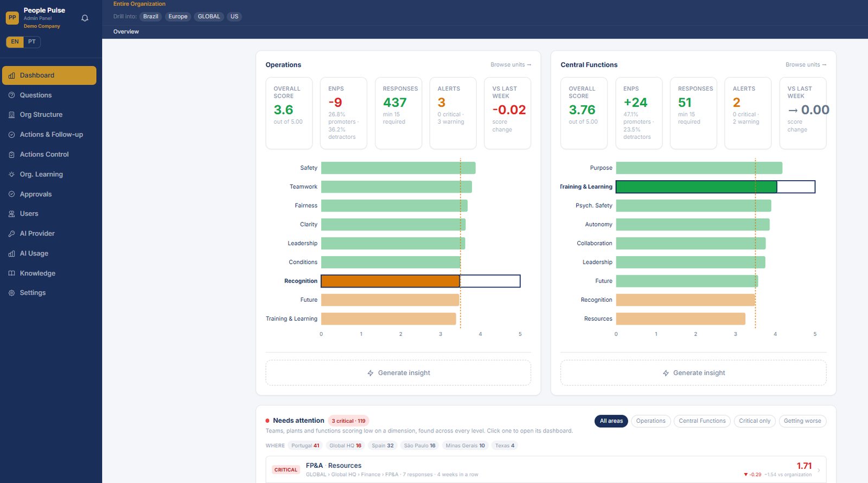Viewport: 868px width, 483px height.
Task: Click the Org Structure building icon
Action: click(11, 115)
